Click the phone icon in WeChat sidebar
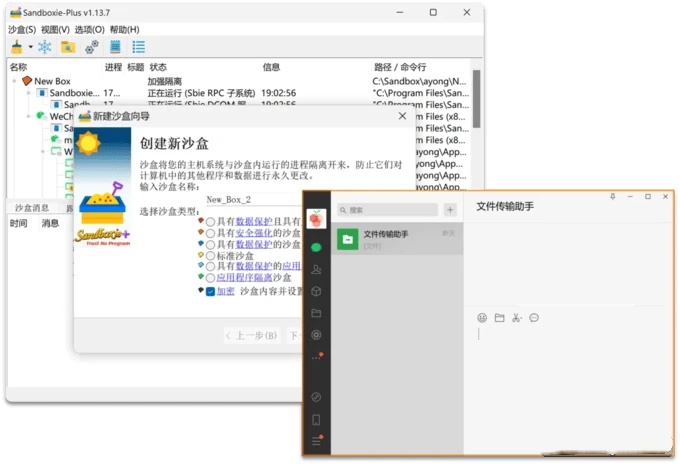 pos(316,419)
